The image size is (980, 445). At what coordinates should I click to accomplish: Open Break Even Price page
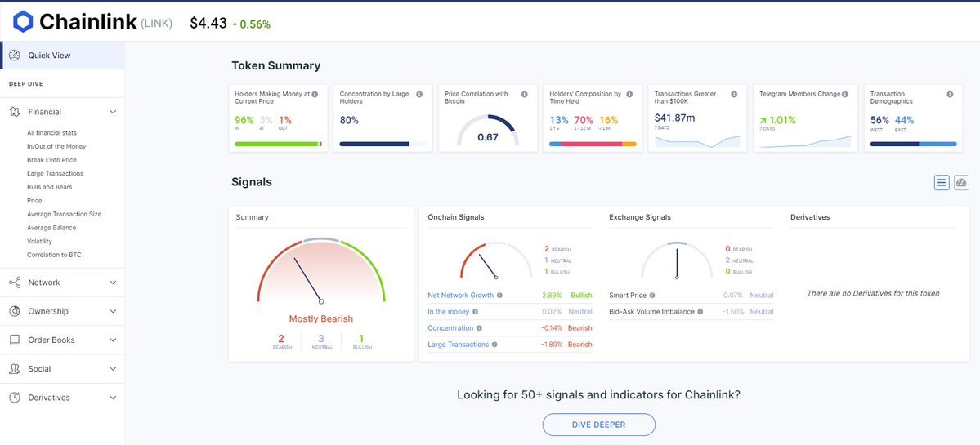click(51, 160)
